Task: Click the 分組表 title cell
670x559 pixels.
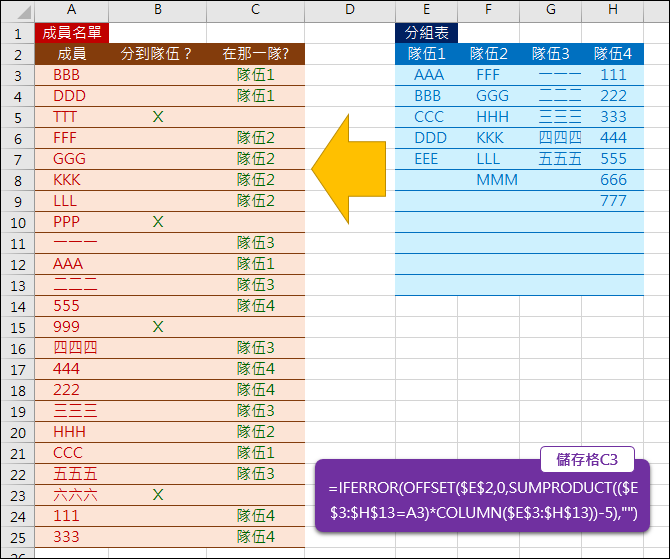Action: (426, 33)
